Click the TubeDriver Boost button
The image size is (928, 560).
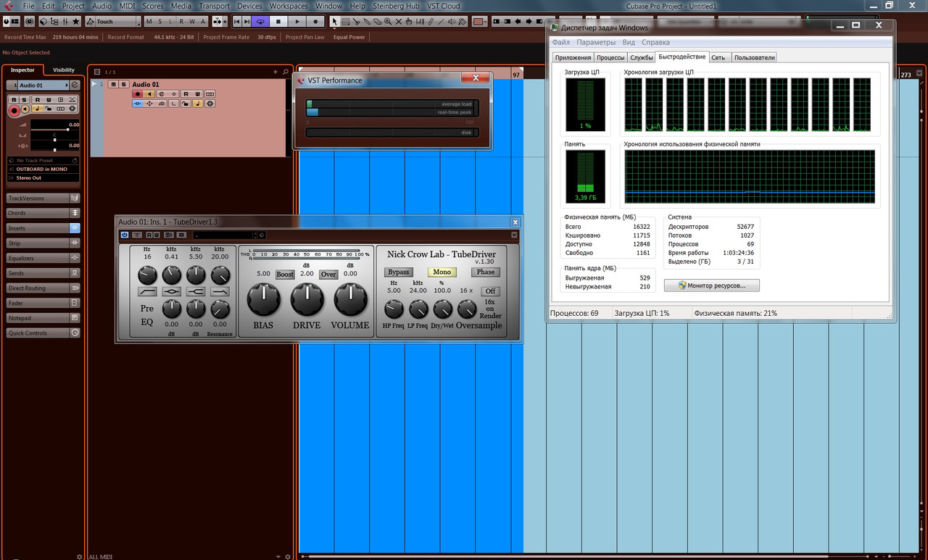(285, 275)
